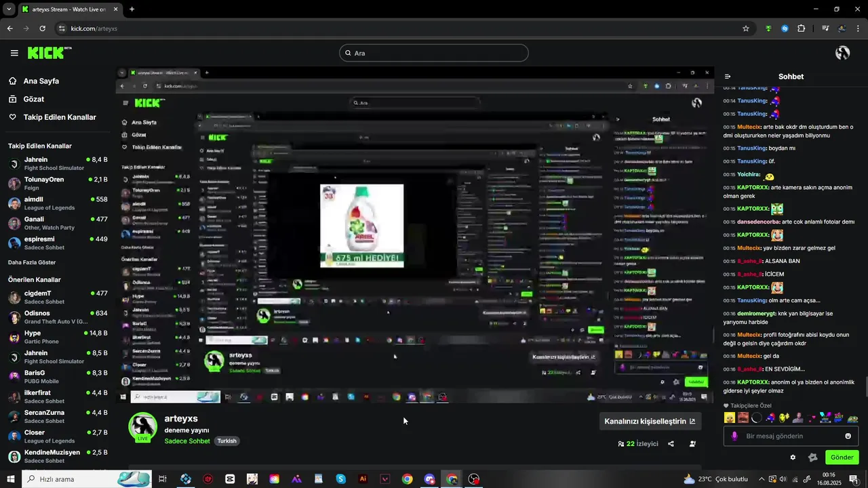Viewport: 868px width, 488px height.
Task: Open the weather widget 23°C Çok bulutlu
Action: pyautogui.click(x=715, y=479)
